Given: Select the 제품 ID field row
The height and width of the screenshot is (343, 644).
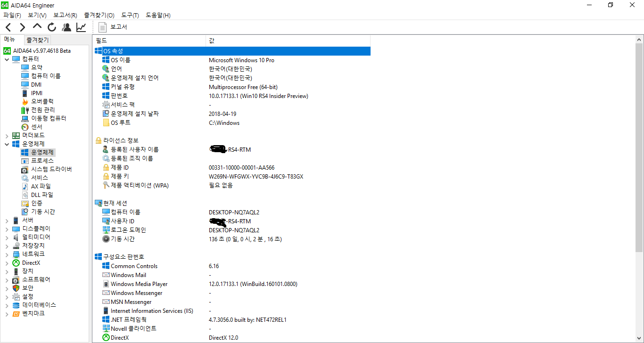Looking at the screenshot, I should 232,167.
